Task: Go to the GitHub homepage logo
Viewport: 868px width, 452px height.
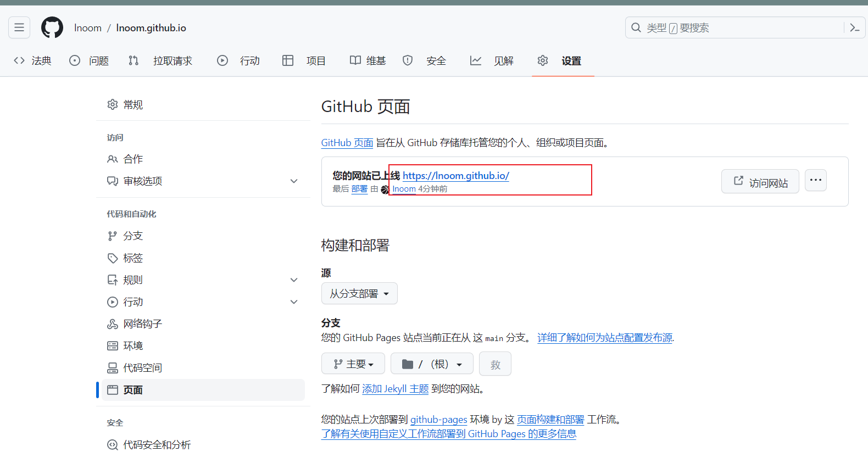Action: click(52, 27)
